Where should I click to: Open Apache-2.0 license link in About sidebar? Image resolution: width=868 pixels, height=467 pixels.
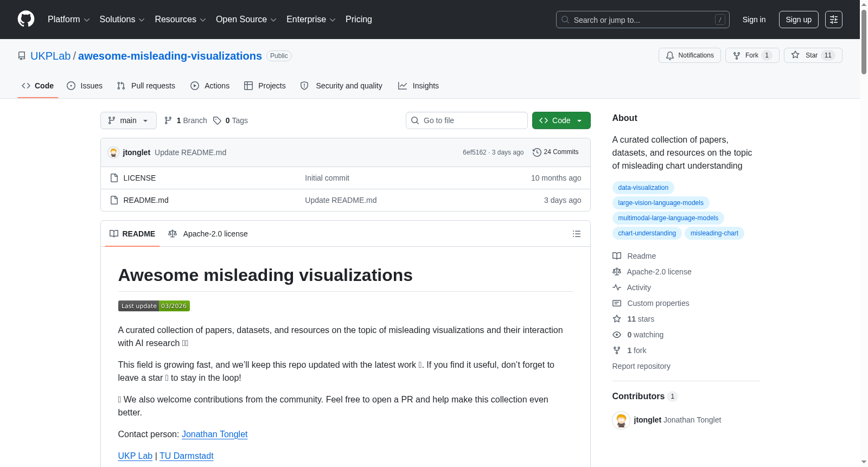[x=652, y=272]
